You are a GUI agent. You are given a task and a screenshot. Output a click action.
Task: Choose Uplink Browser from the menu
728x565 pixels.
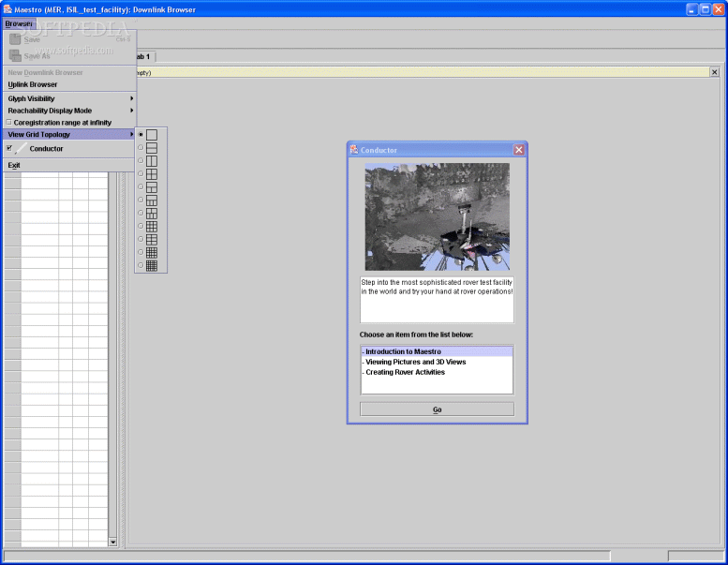pos(69,84)
